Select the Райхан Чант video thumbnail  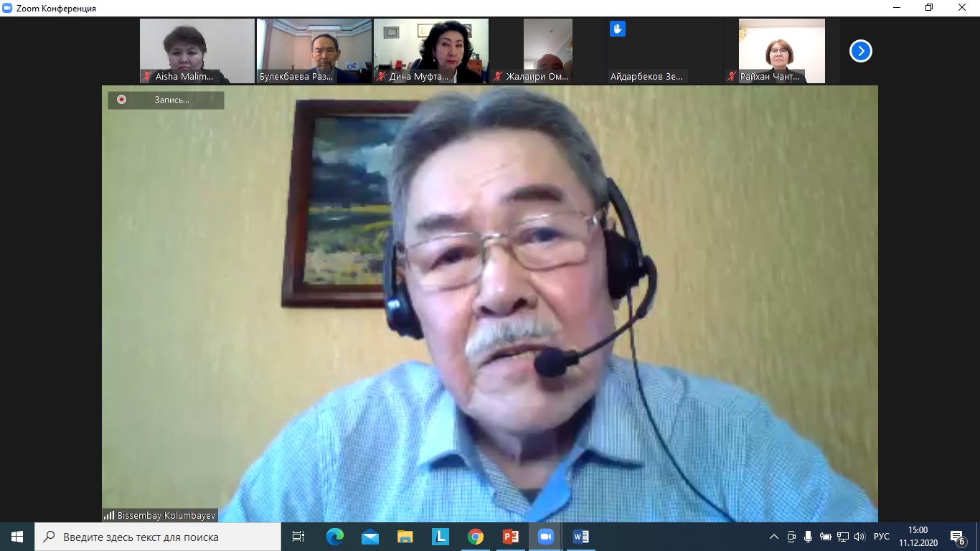(782, 51)
